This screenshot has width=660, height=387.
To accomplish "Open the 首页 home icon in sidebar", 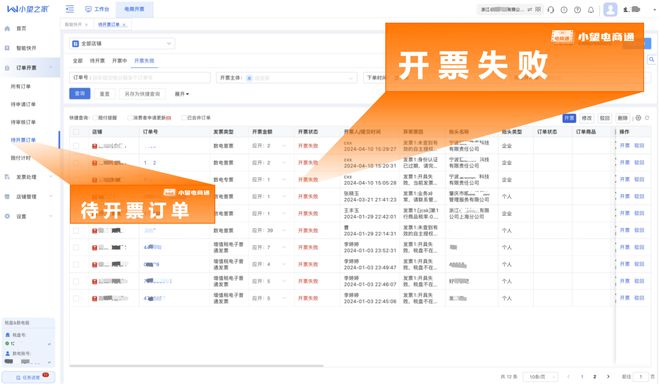I will (x=7, y=28).
